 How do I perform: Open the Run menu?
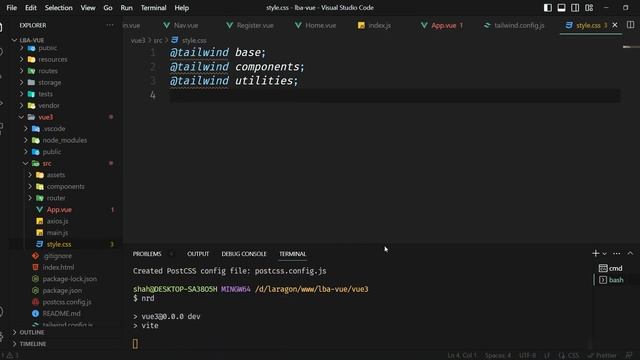tap(127, 8)
